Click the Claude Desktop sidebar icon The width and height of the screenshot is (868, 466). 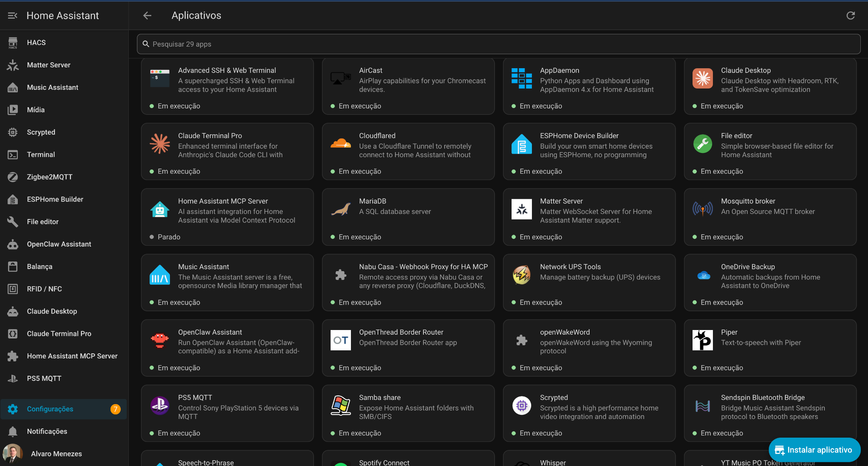[13, 311]
